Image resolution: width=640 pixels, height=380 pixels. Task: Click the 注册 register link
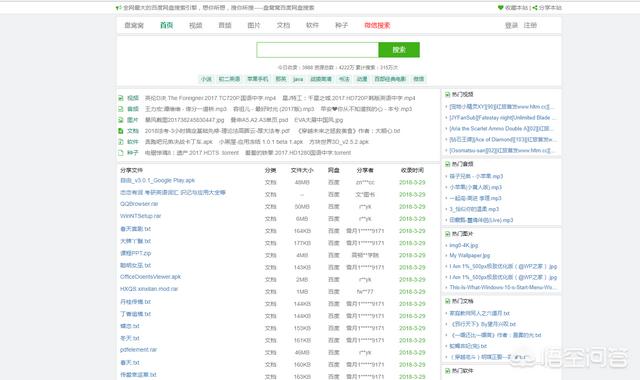click(530, 25)
